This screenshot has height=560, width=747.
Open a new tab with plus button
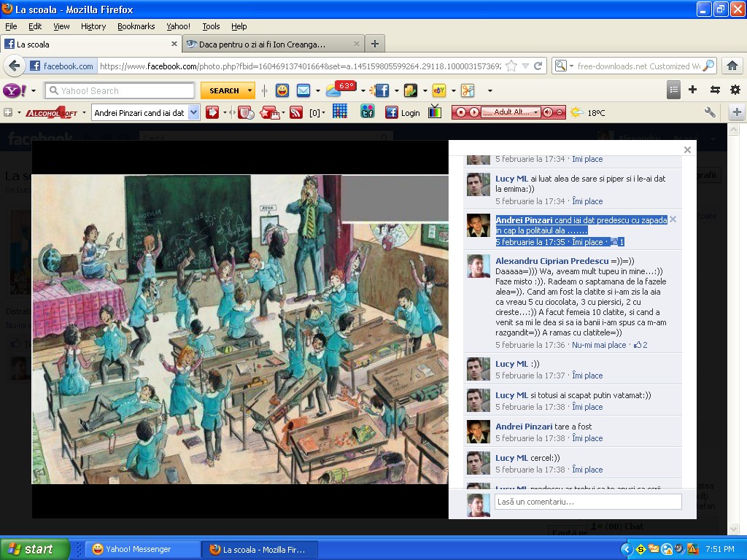(375, 44)
